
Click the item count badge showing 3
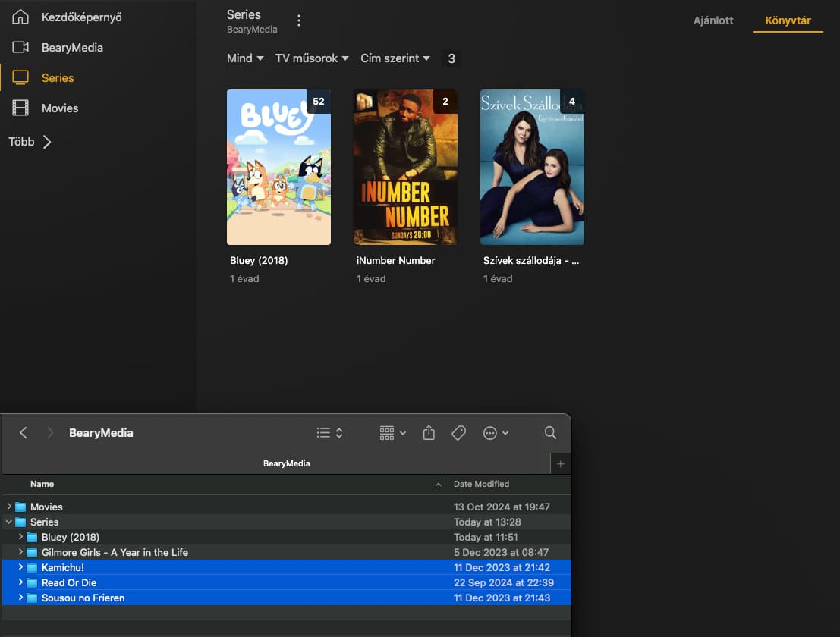tap(451, 58)
